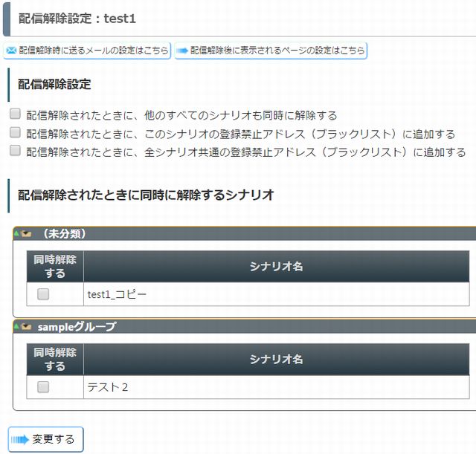Click the envelope icon for unsubscribe mail settings
This screenshot has width=476, height=454.
pyautogui.click(x=11, y=51)
